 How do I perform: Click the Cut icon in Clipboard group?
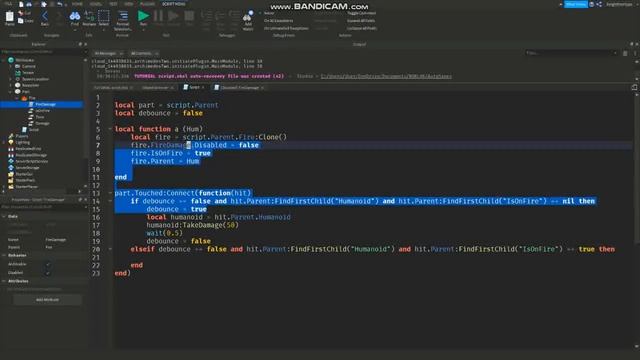pyautogui.click(x=20, y=13)
